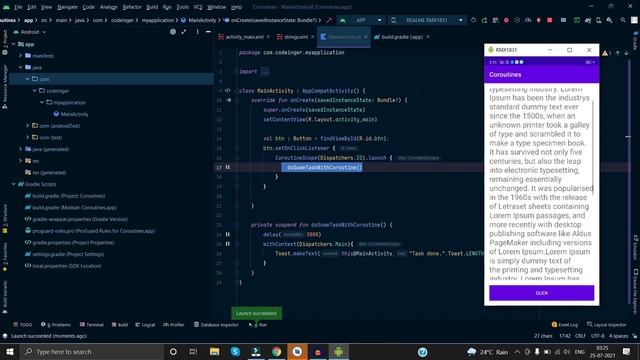Click the 4 spaces indent status entry
Screen dimensions: 640x360
[618, 336]
